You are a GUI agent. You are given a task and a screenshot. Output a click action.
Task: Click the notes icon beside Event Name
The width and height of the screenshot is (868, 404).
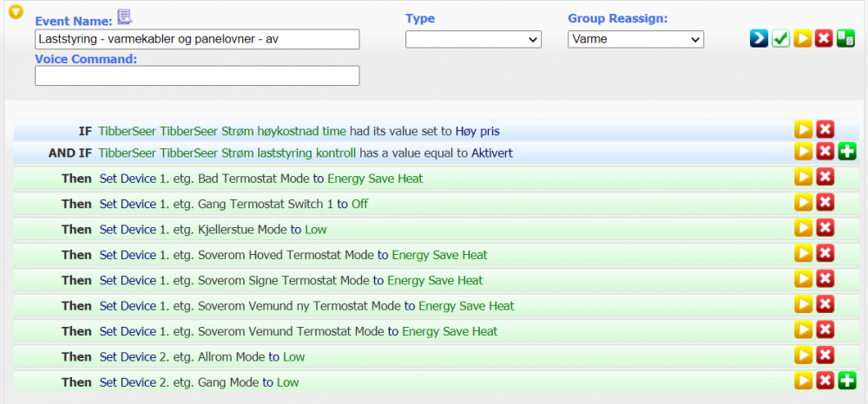point(125,17)
